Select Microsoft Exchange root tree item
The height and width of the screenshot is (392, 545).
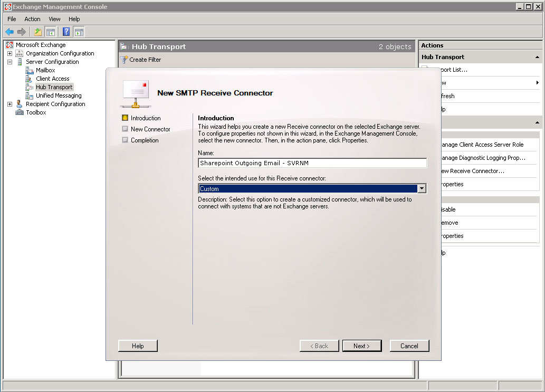click(41, 45)
